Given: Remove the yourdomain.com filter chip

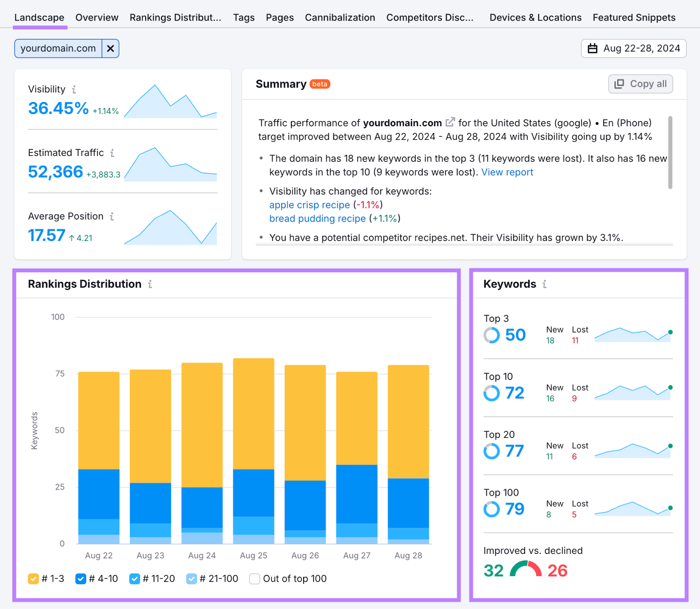Looking at the screenshot, I should (110, 48).
